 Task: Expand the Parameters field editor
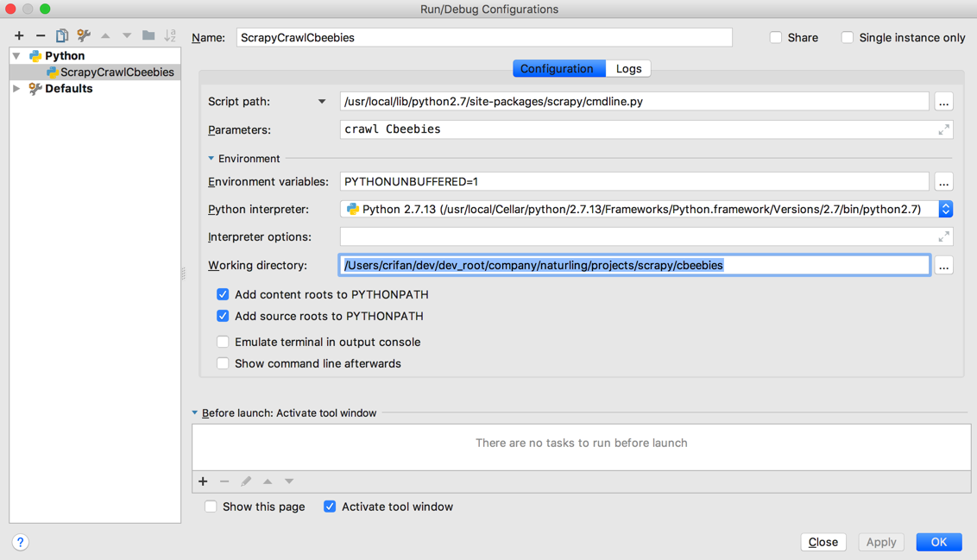(x=943, y=129)
